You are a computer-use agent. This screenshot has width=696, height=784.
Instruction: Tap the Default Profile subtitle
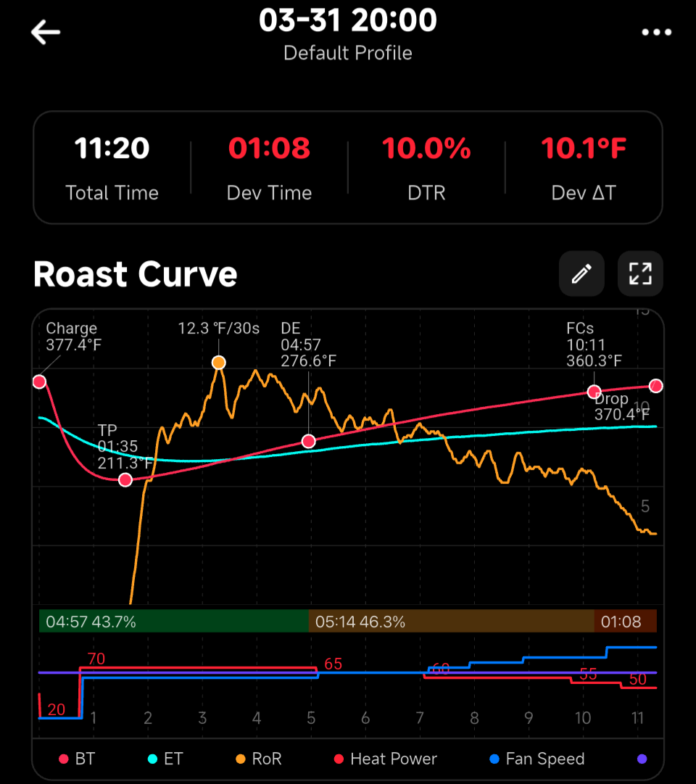[x=348, y=54]
